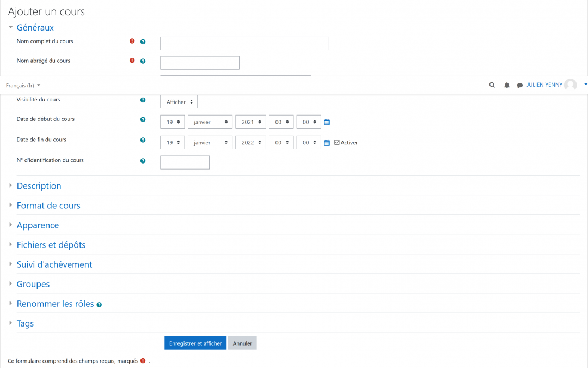
Task: Click the search magnifier icon
Action: pyautogui.click(x=492, y=85)
